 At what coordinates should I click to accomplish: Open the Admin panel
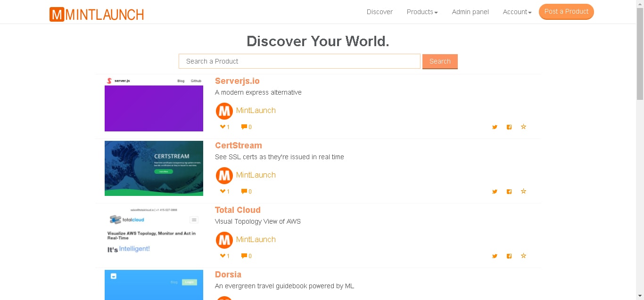pos(471,12)
